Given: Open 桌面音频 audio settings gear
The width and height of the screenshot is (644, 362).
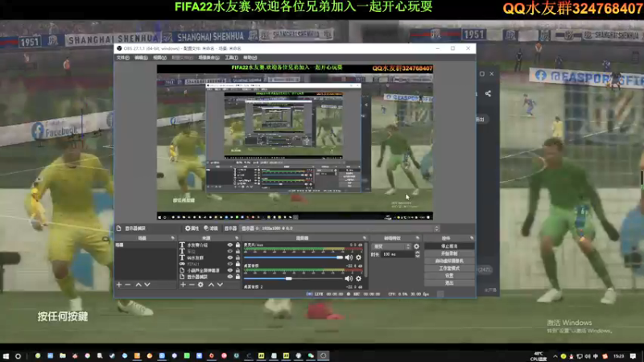Looking at the screenshot, I should click(x=358, y=278).
